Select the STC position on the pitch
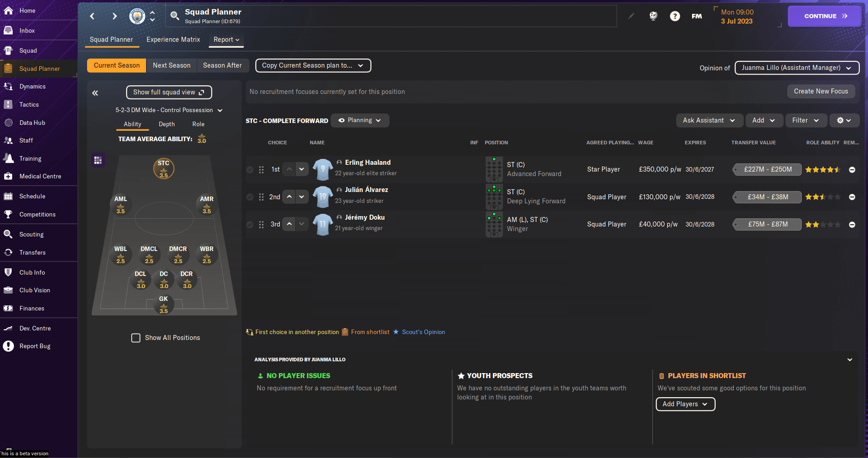The image size is (868, 458). 164,169
